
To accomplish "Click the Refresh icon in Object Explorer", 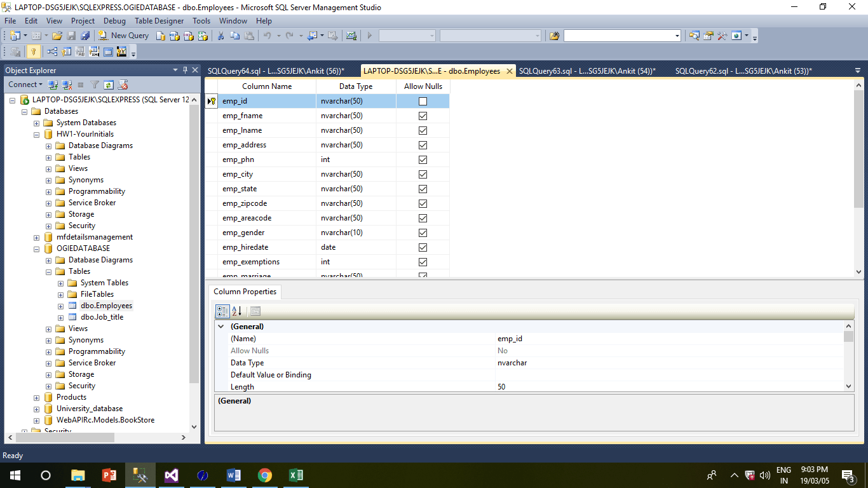I will point(109,85).
